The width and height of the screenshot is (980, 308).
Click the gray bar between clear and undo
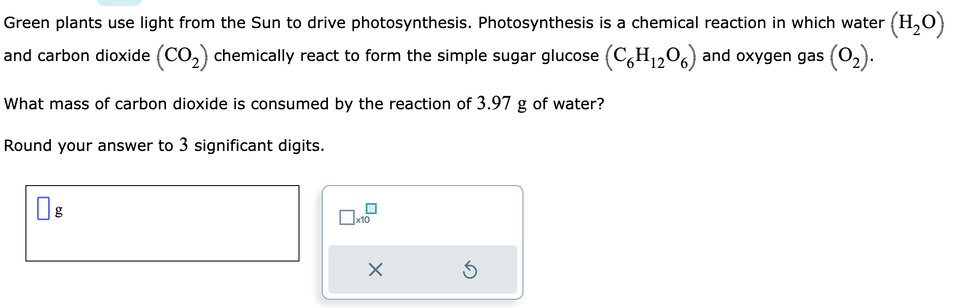coord(422,270)
